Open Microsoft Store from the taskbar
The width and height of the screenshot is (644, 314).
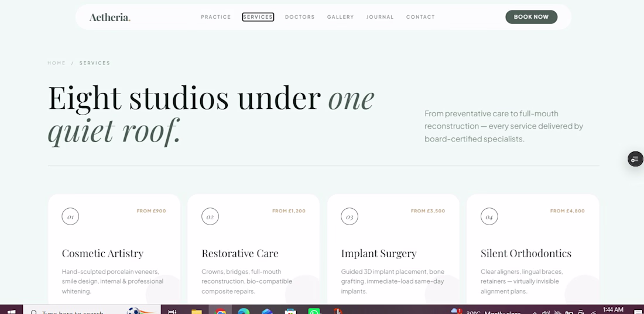tap(290, 312)
